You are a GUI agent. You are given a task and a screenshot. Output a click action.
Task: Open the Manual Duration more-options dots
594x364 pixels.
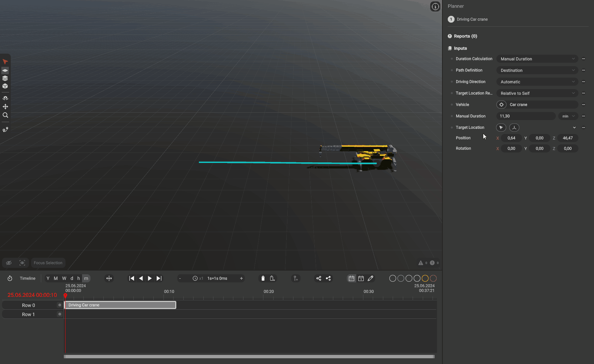pyautogui.click(x=584, y=116)
